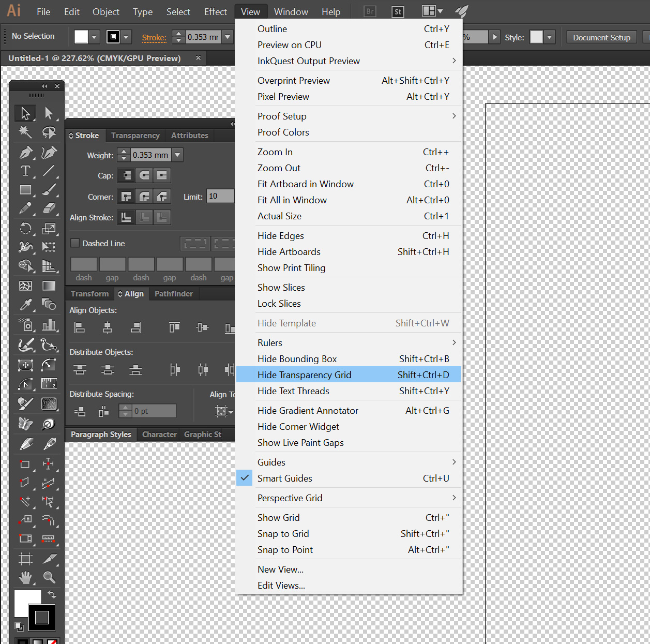The image size is (650, 644).
Task: Open Adobe Bridge from the Br icon
Action: click(x=370, y=11)
